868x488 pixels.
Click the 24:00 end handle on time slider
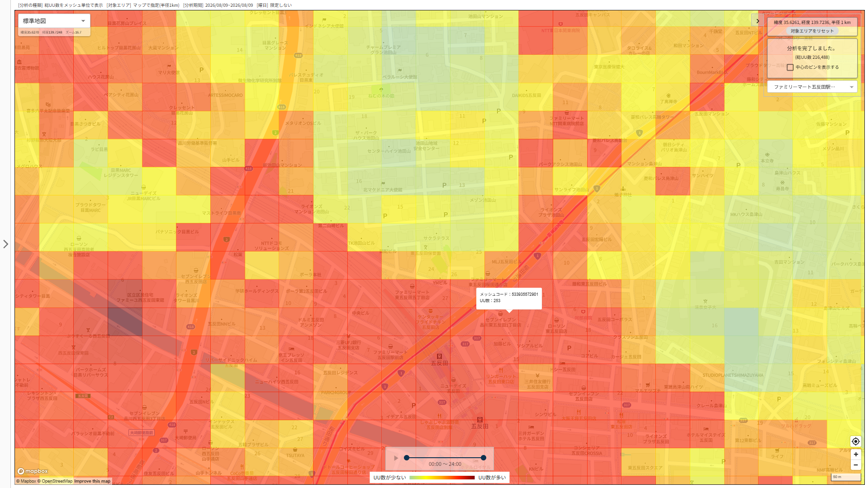pos(484,458)
